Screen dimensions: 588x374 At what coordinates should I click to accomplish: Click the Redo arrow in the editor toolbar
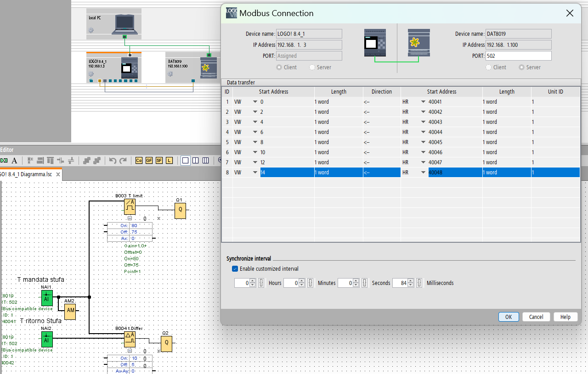[123, 161]
